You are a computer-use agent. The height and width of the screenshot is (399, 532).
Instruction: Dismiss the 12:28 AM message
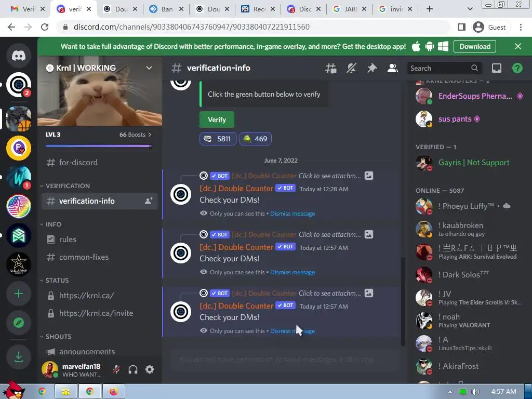tap(292, 214)
